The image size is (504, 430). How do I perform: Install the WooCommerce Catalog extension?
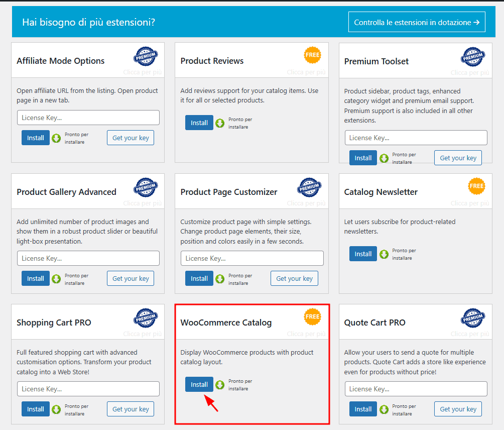pyautogui.click(x=199, y=384)
